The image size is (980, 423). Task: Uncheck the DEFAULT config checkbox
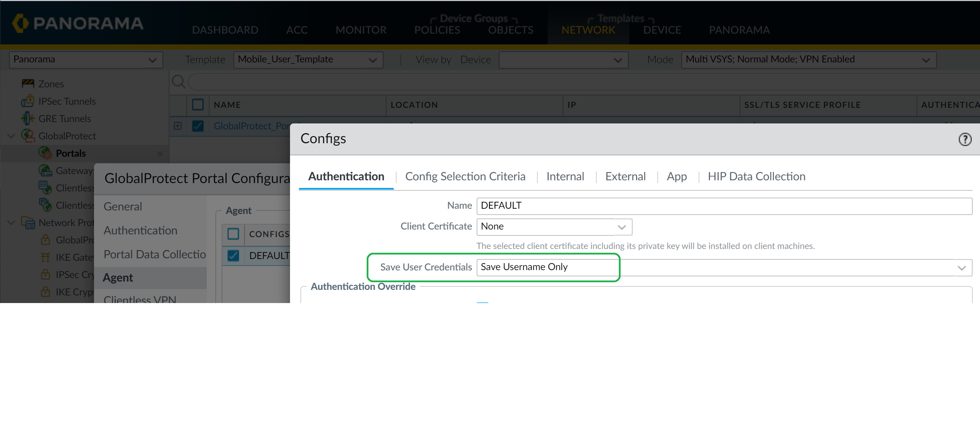click(x=233, y=256)
